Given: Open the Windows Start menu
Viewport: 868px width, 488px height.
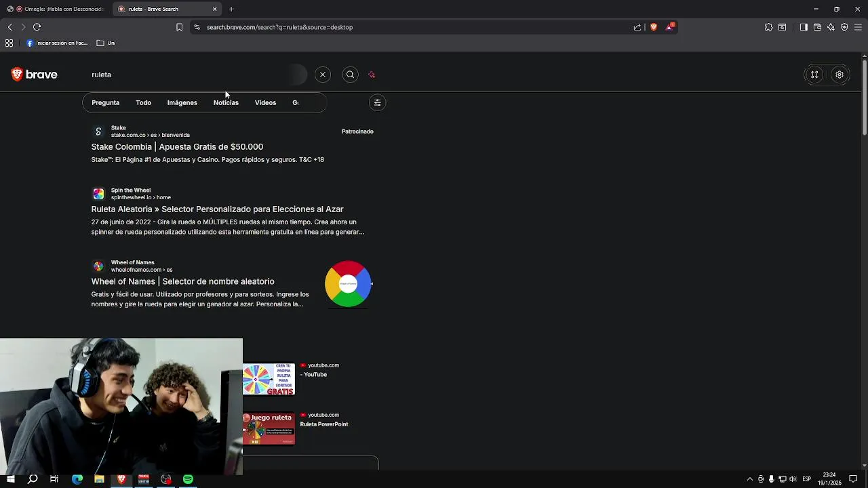Looking at the screenshot, I should tap(10, 479).
